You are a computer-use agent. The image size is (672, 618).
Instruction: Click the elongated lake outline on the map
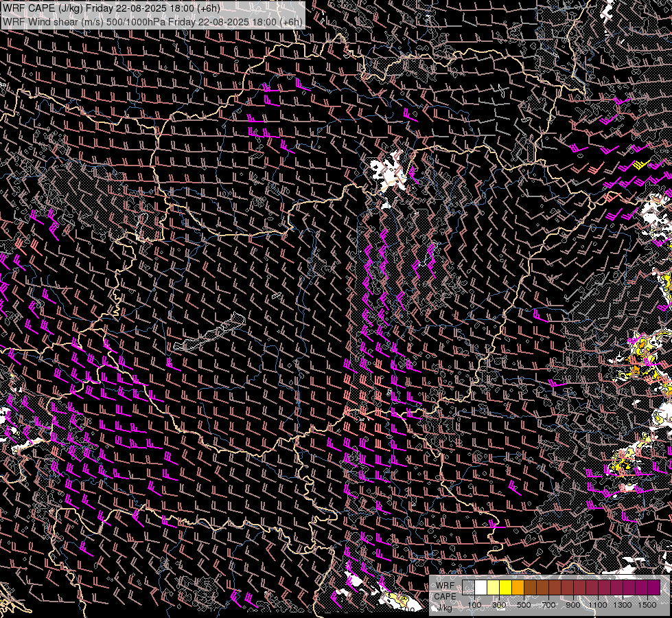[210, 333]
